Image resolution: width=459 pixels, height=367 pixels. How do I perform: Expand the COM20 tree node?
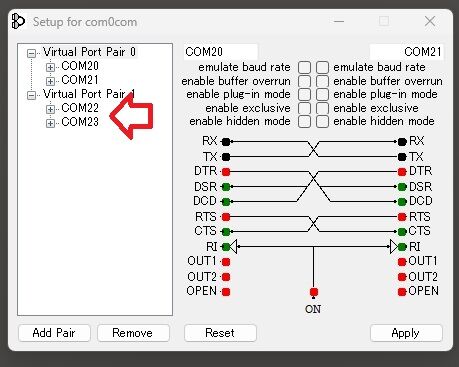(50, 67)
